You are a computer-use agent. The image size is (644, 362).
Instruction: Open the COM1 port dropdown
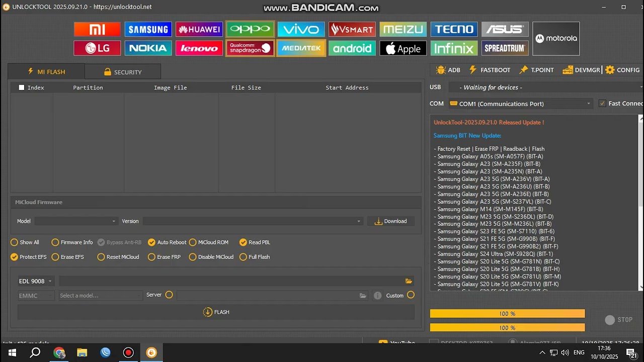pos(520,104)
